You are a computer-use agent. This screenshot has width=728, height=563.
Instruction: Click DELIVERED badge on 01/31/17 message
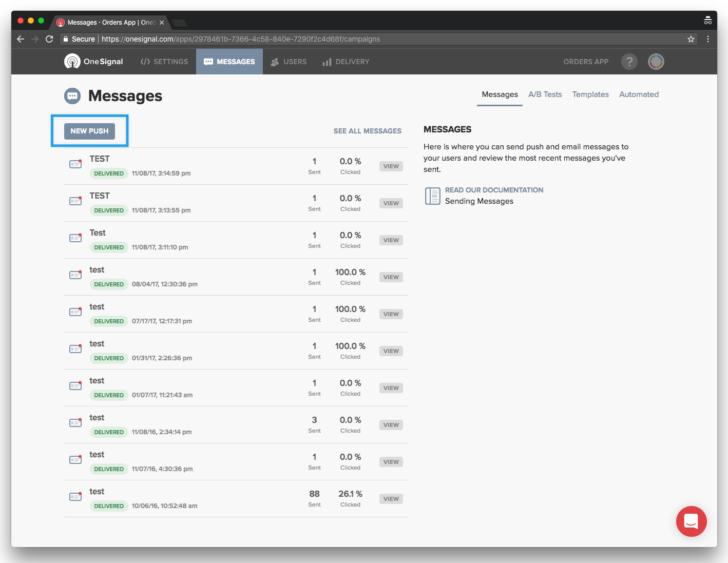coord(109,358)
